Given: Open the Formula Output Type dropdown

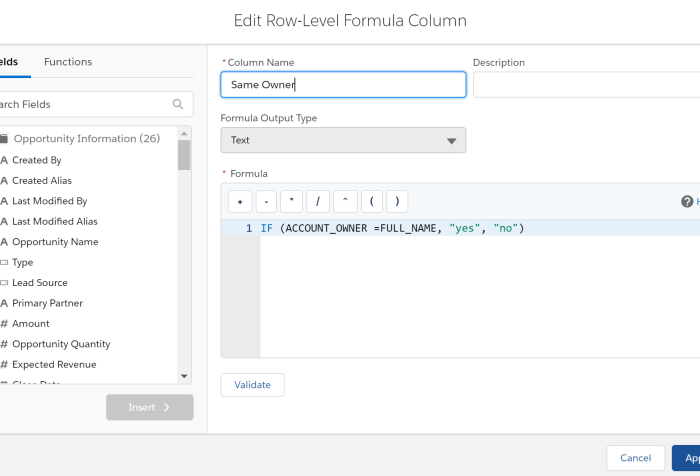Looking at the screenshot, I should point(343,141).
